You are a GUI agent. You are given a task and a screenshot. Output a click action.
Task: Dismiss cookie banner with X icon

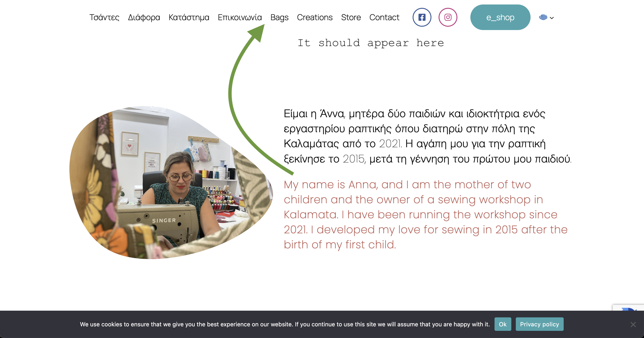[x=633, y=325]
